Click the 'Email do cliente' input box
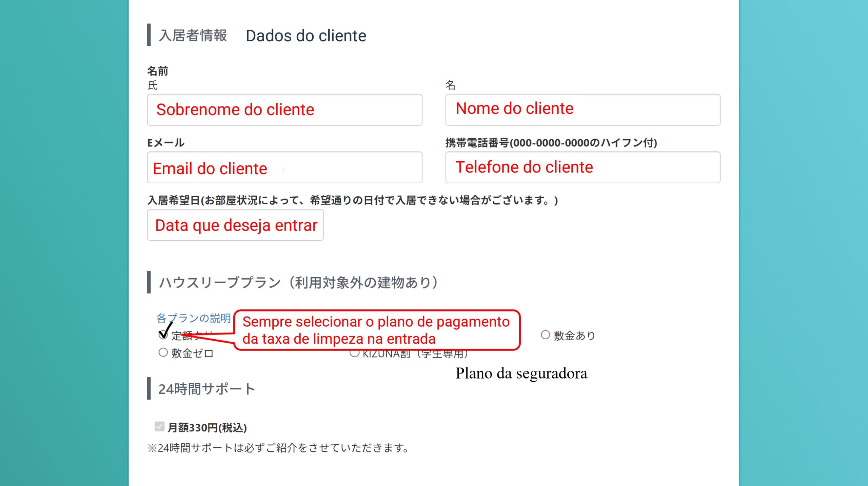This screenshot has width=868, height=486. pos(284,167)
